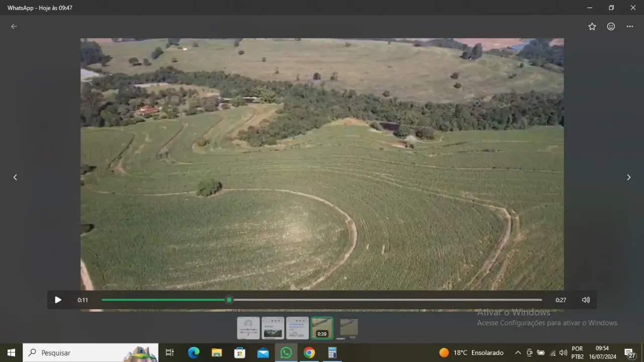Open the Mail app in the taskbar
The width and height of the screenshot is (644, 362).
click(x=263, y=353)
